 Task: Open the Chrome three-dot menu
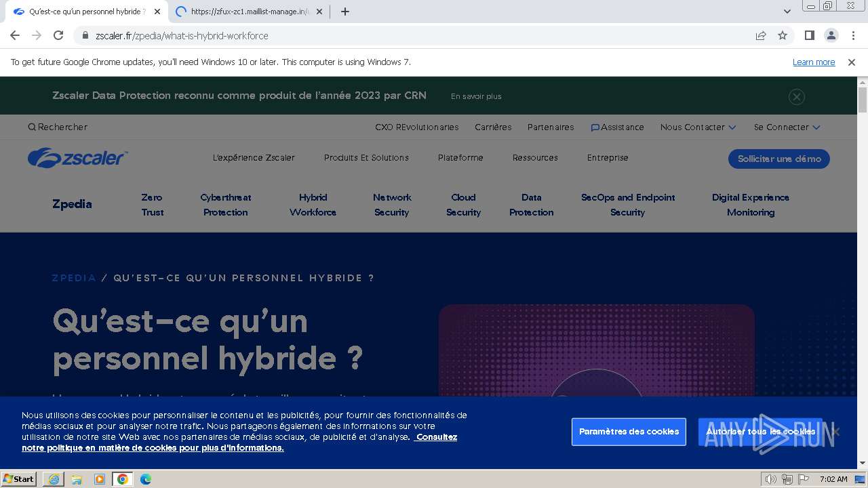point(853,35)
